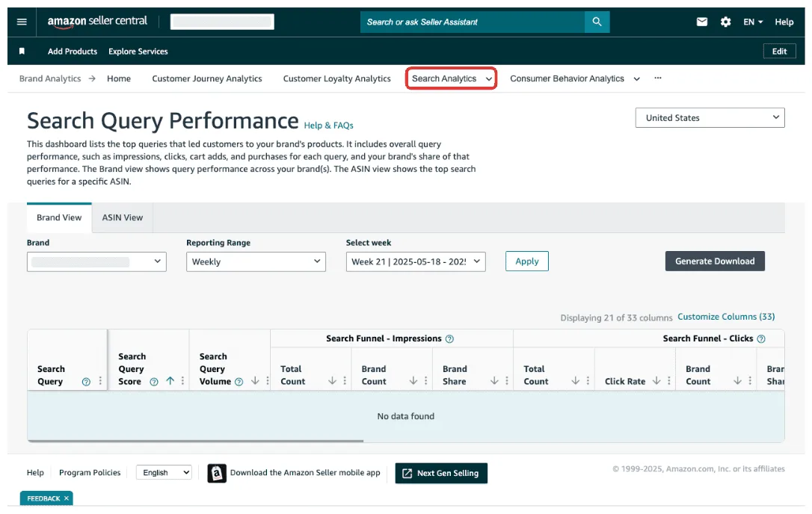Click the Next Gen Selling button

click(x=441, y=473)
